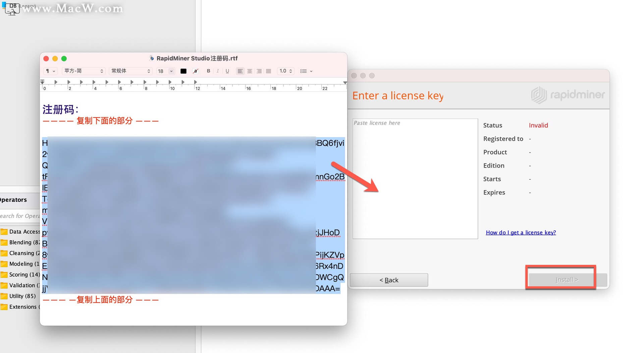
Task: Click the text highlight color icon
Action: (196, 71)
